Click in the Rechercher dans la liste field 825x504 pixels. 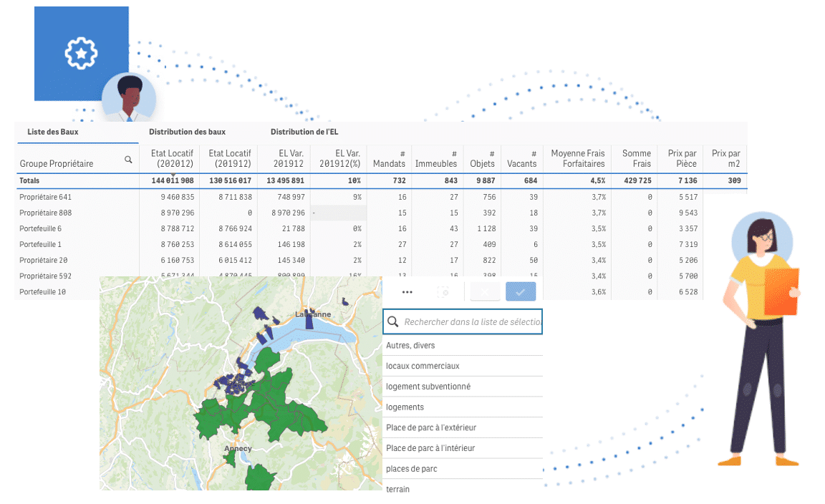[471, 322]
